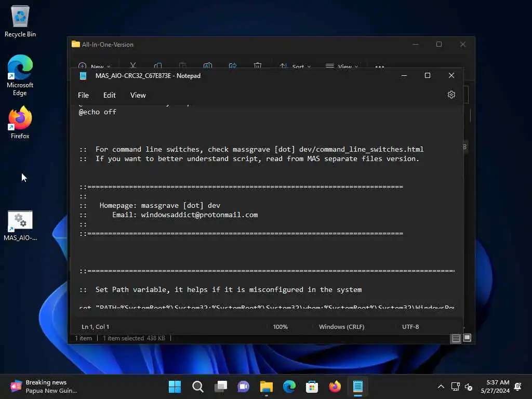
Task: Click the '@echo off' line in Notepad
Action: [97, 112]
